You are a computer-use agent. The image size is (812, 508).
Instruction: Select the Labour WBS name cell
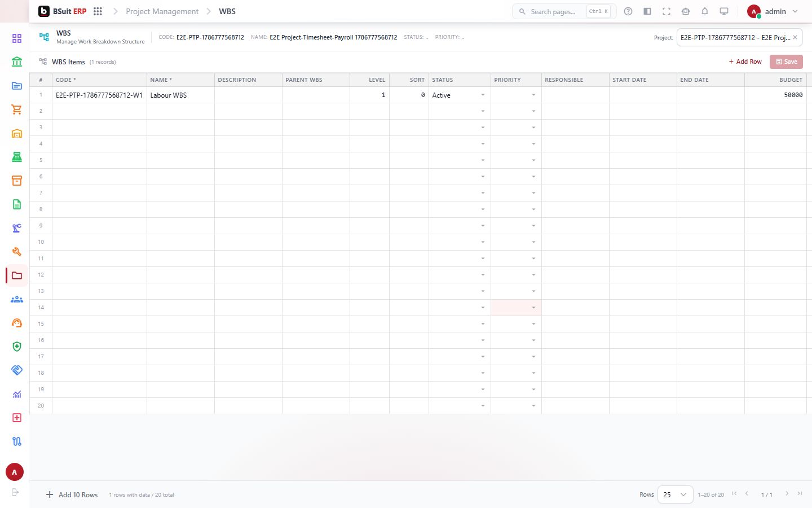180,95
